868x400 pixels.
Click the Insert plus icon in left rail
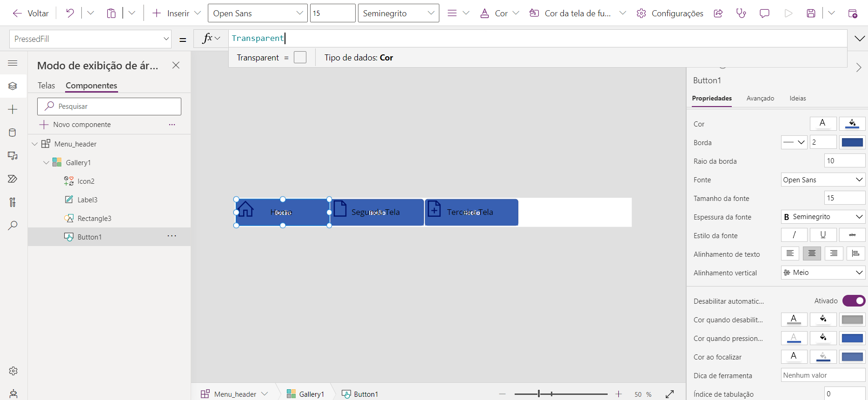pos(13,109)
